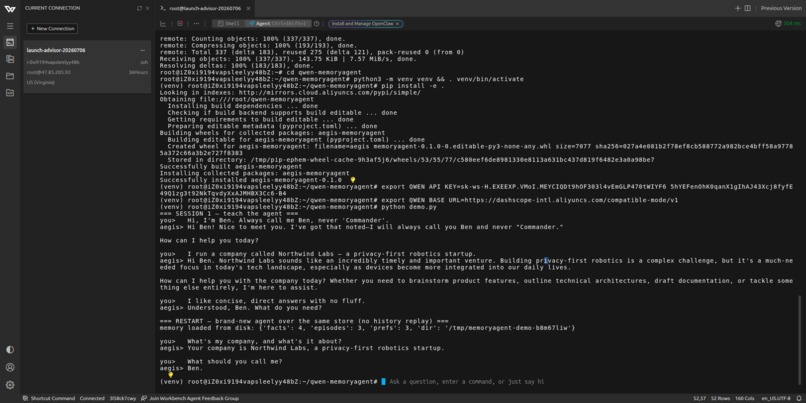Click the 3i58ck7cwy status bar ID
The width and height of the screenshot is (806, 403).
[123, 398]
